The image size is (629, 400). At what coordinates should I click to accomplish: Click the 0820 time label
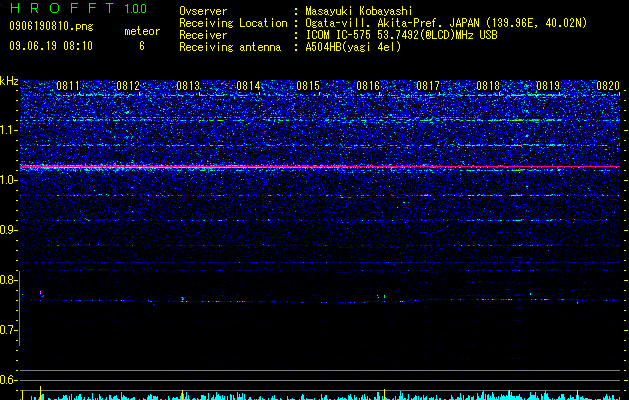(x=608, y=86)
